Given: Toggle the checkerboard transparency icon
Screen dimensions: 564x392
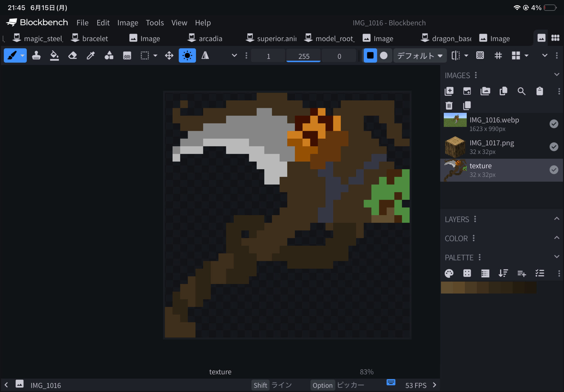Looking at the screenshot, I should 480,56.
